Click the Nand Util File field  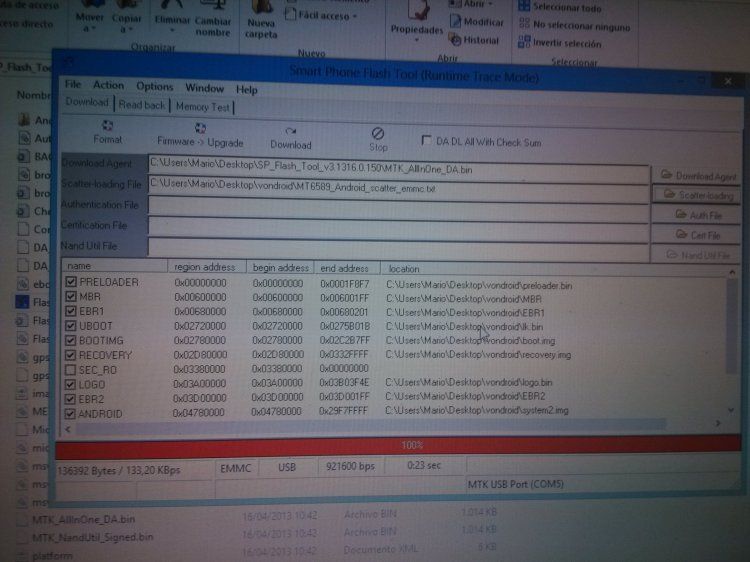point(398,250)
